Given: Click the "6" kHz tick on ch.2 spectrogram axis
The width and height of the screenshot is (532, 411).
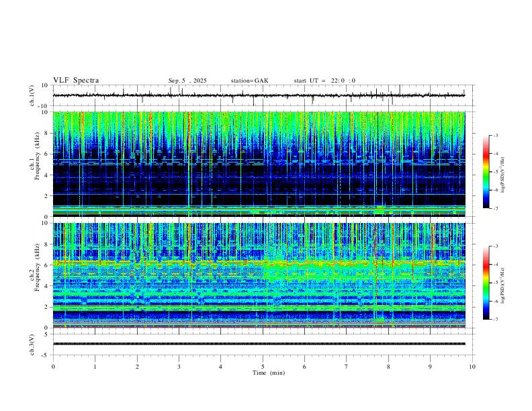Looking at the screenshot, I should [x=47, y=265].
